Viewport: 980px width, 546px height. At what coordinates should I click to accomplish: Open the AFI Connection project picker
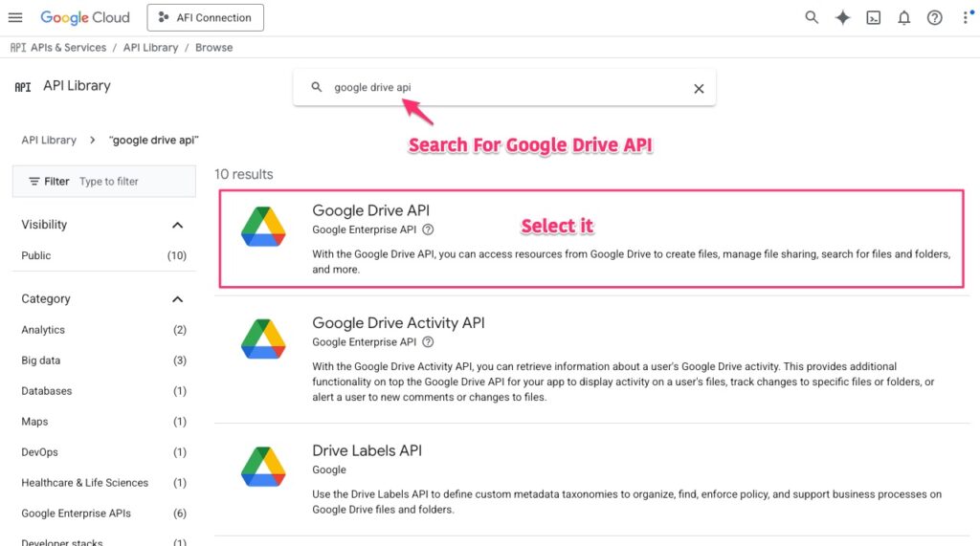click(x=205, y=17)
